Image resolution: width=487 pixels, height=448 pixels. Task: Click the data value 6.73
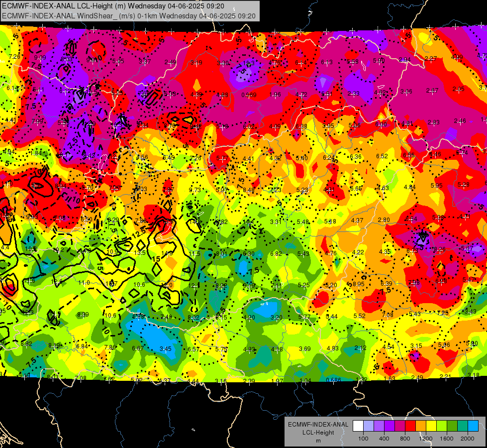point(412,250)
